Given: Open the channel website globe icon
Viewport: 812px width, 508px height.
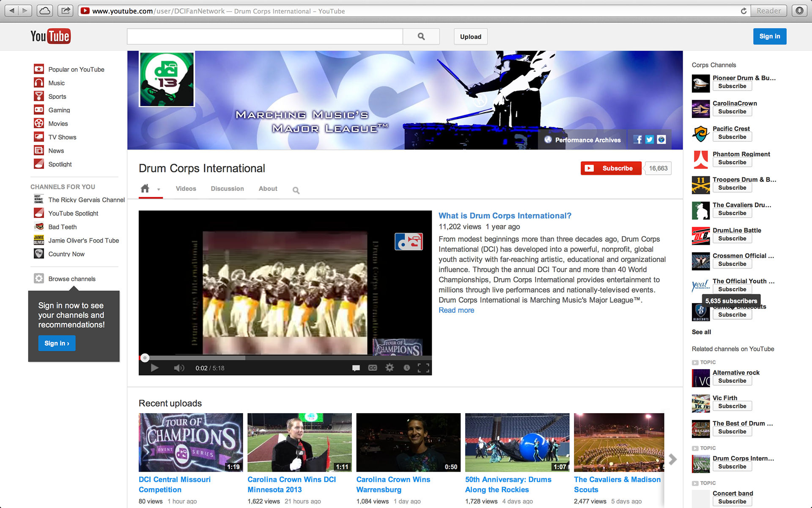Looking at the screenshot, I should 661,140.
